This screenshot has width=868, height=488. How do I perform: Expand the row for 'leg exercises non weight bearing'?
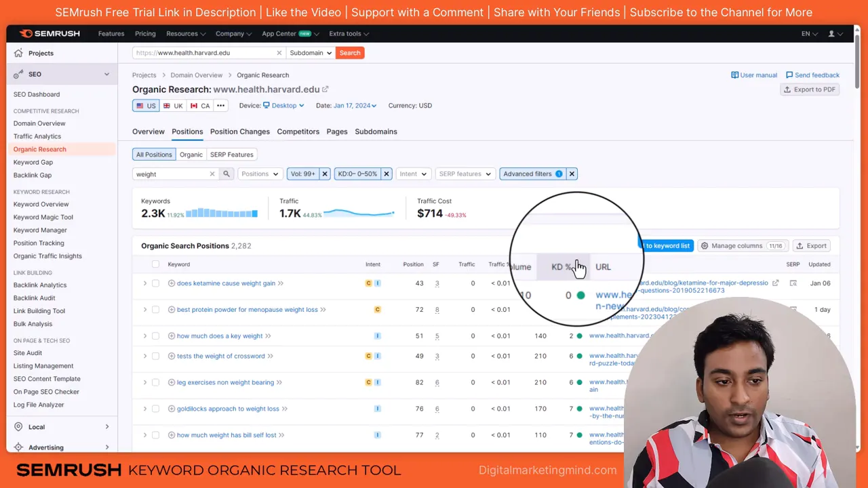point(144,382)
